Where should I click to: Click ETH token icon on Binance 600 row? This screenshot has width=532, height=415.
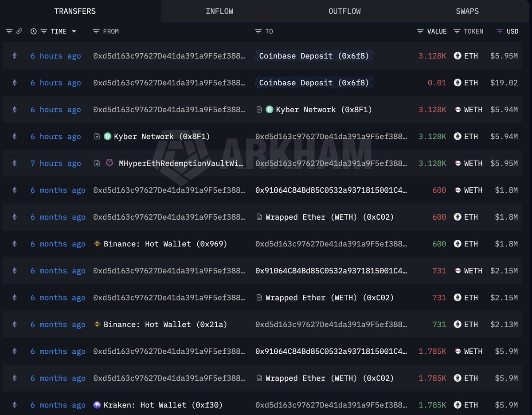click(x=458, y=244)
